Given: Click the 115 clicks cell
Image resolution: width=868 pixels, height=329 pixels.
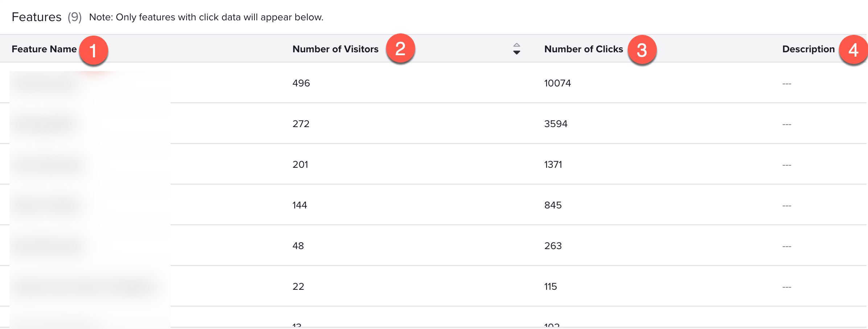Looking at the screenshot, I should tap(550, 287).
